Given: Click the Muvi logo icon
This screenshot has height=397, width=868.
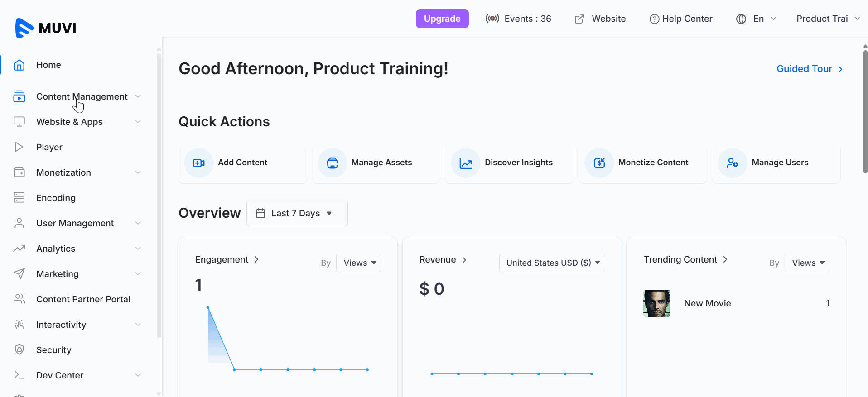Looking at the screenshot, I should click(24, 28).
